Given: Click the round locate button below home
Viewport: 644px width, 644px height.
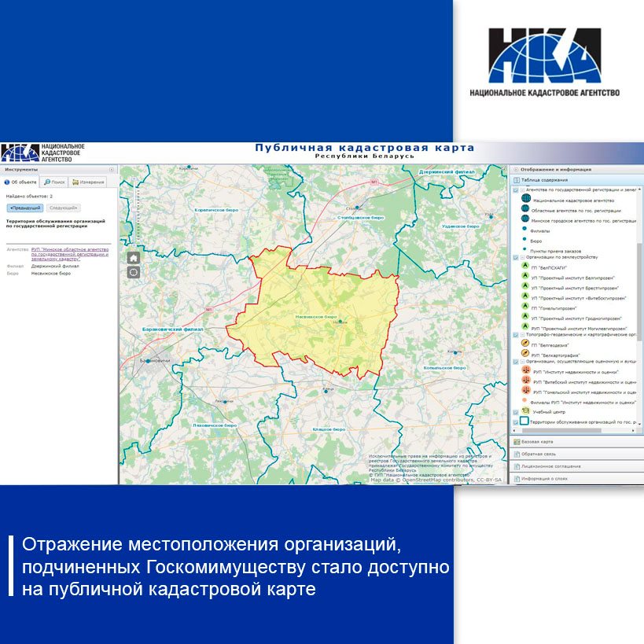Looking at the screenshot, I should [134, 272].
